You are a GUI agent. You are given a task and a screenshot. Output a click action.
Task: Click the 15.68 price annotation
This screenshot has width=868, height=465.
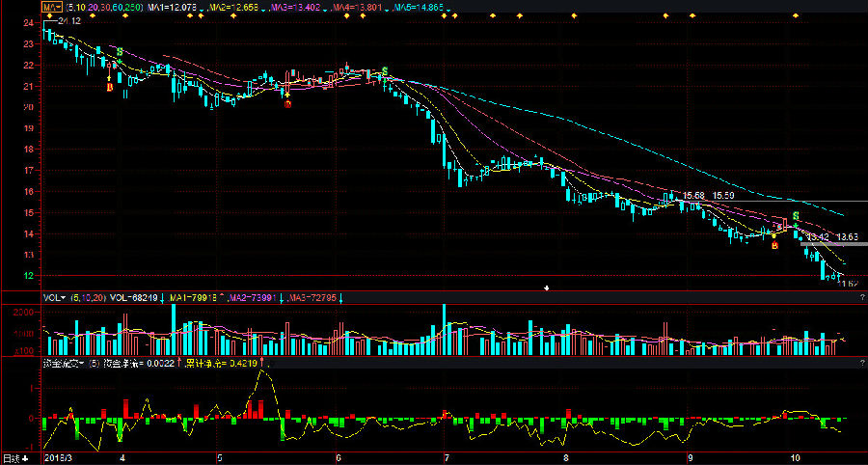tap(694, 196)
